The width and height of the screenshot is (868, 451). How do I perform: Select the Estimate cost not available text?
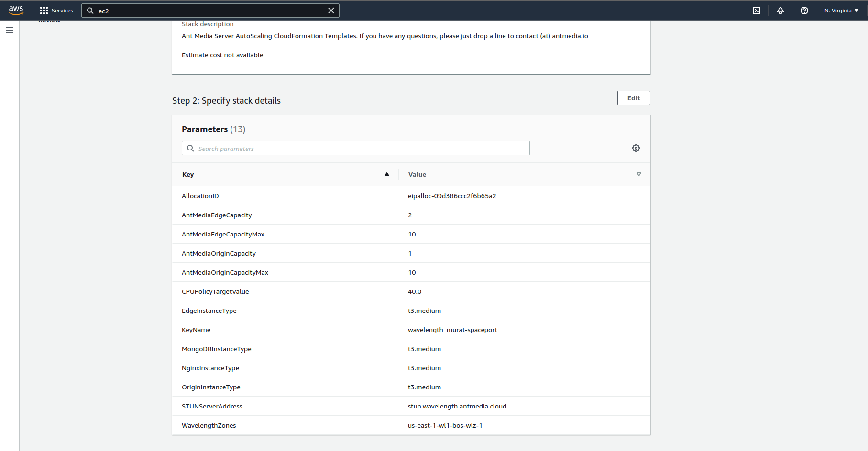pyautogui.click(x=222, y=55)
